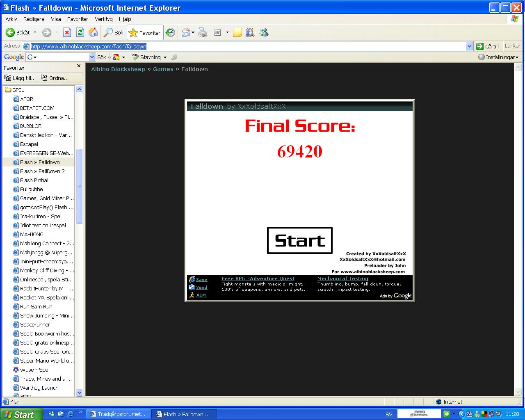This screenshot has width=525, height=420.
Task: Open the Google search box dropdown
Action: 92,57
